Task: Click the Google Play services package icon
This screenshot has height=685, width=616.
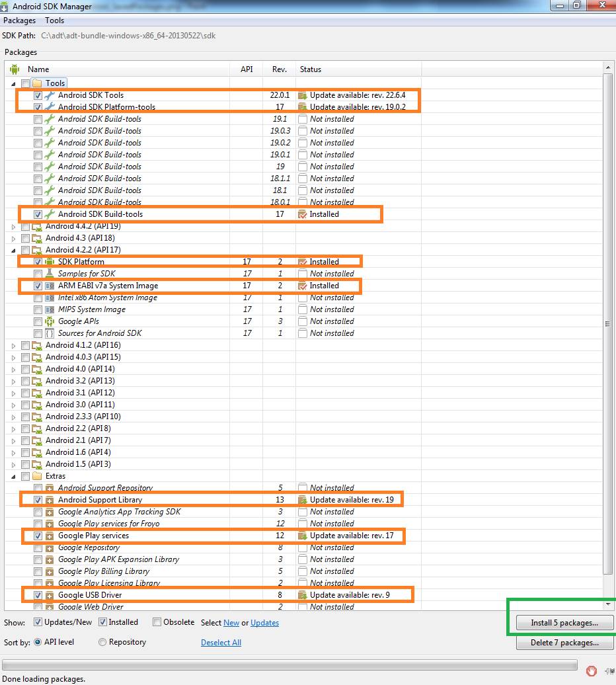Action: (x=50, y=536)
